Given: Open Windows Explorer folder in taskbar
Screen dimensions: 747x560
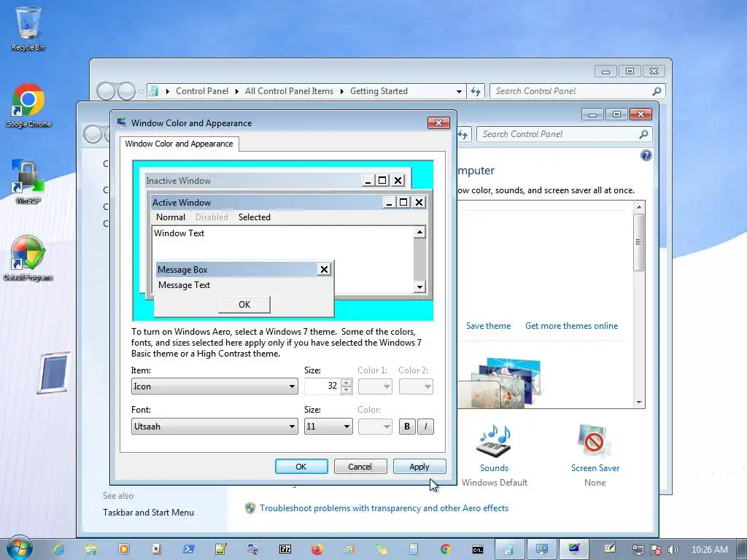Looking at the screenshot, I should [x=91, y=550].
